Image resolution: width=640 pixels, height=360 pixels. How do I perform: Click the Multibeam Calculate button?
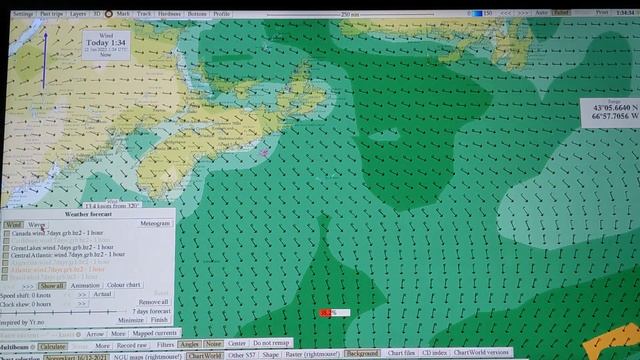[x=53, y=347]
